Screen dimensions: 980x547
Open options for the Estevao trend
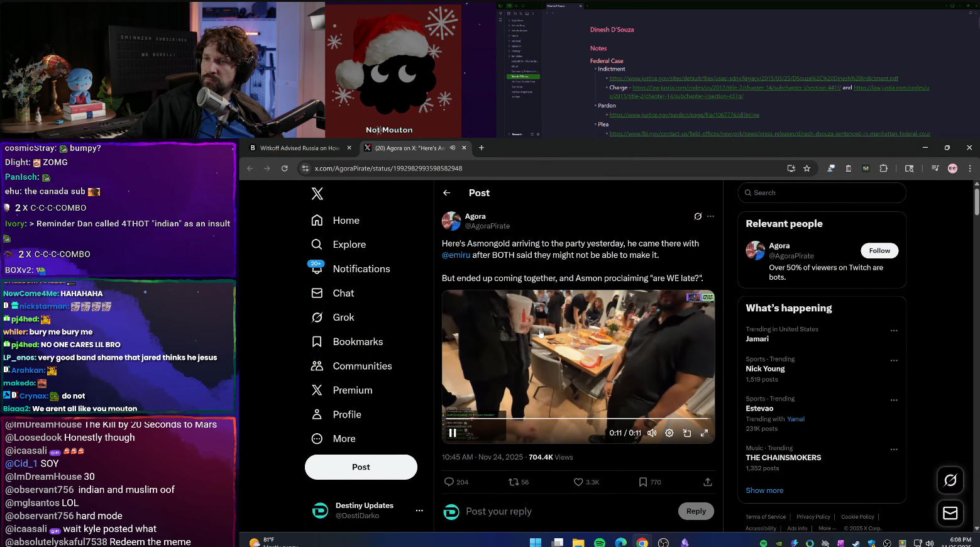(894, 401)
